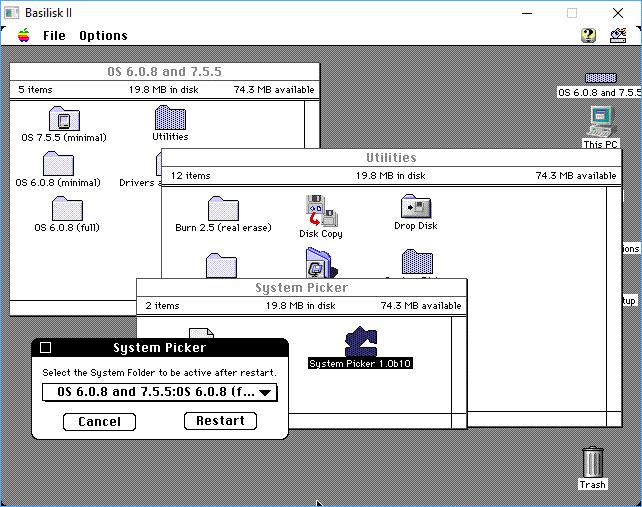Select the OS 7.5.5 (minimal) folder
642x507 pixels.
[64, 118]
